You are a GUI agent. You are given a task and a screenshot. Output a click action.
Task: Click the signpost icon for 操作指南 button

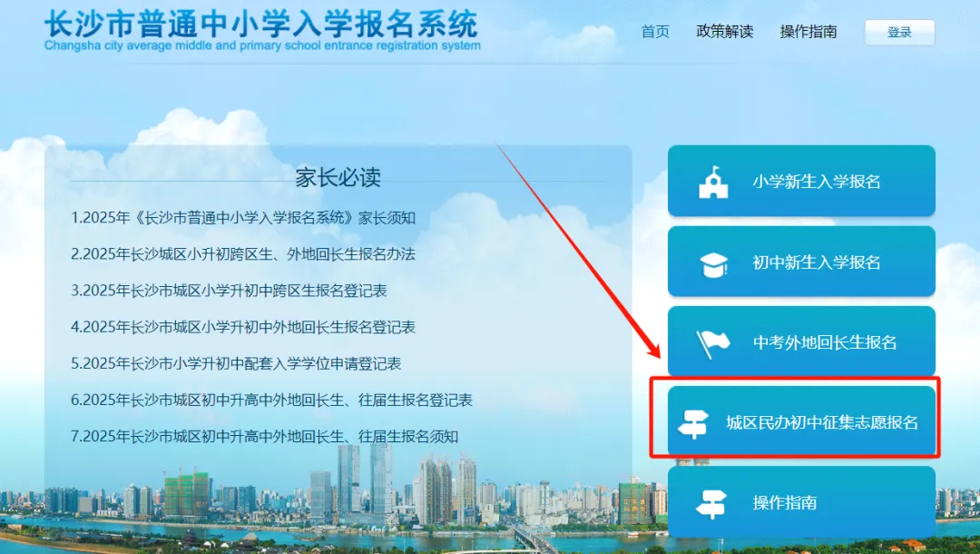point(711,503)
